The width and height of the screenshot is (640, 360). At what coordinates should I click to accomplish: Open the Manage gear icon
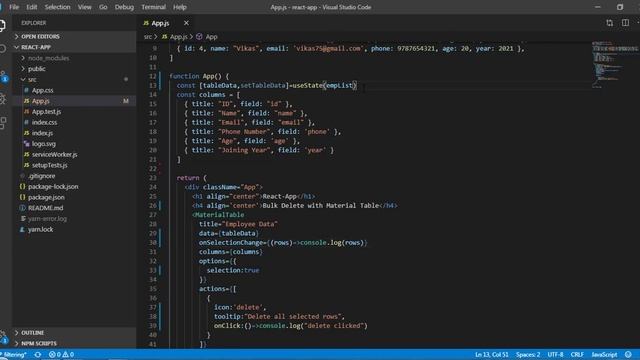point(3,336)
